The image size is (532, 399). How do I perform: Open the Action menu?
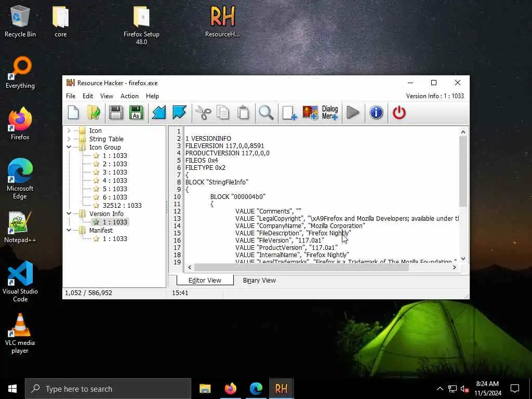pos(129,96)
